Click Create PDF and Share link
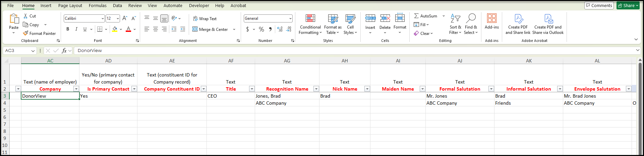This screenshot has width=644, height=156. [x=518, y=24]
